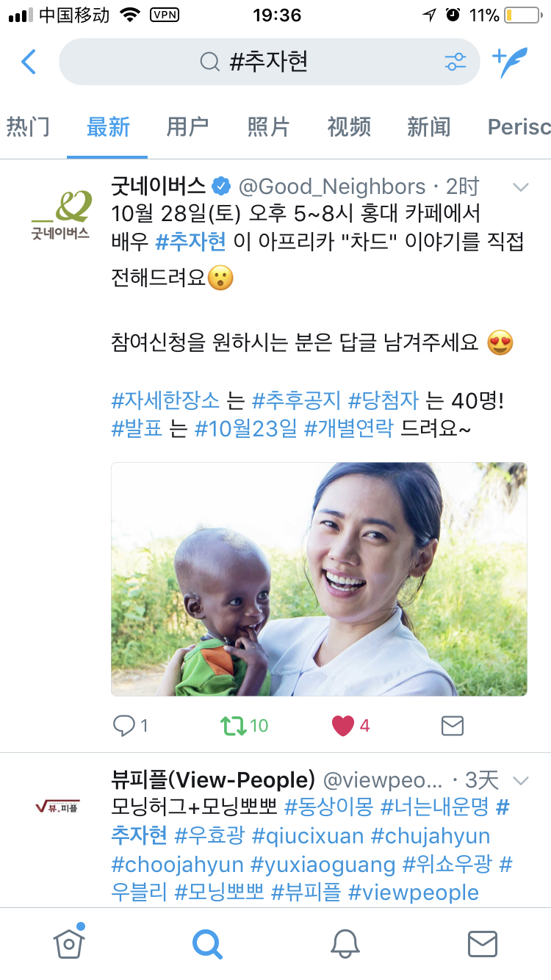Open the @Good_Neighbors profile handle
The image size is (551, 980).
pos(332,187)
